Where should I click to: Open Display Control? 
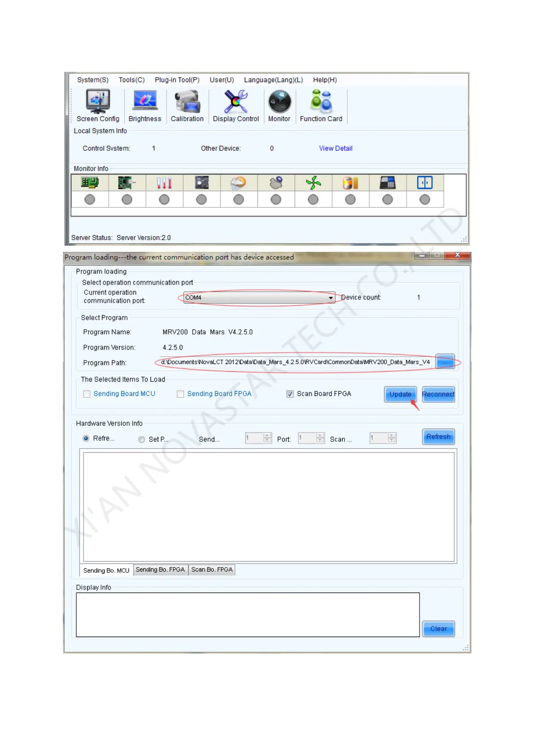coord(236,106)
